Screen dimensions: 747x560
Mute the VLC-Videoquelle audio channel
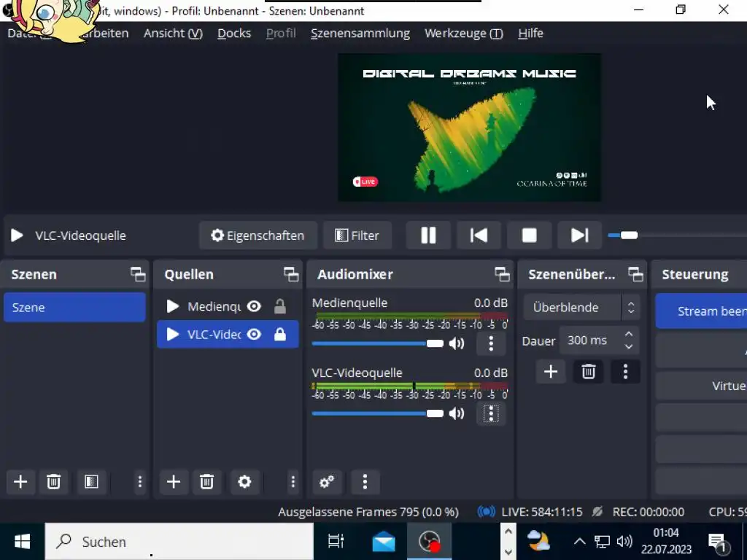pyautogui.click(x=457, y=413)
